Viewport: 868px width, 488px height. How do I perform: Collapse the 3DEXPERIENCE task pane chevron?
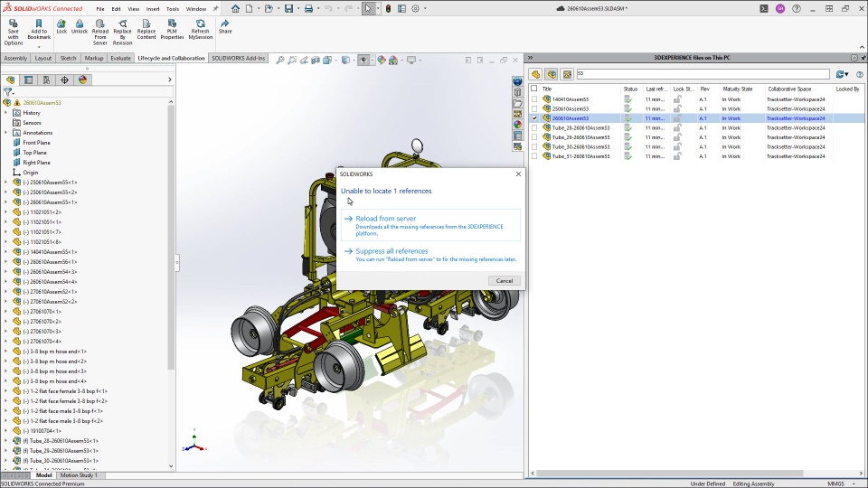(x=531, y=58)
